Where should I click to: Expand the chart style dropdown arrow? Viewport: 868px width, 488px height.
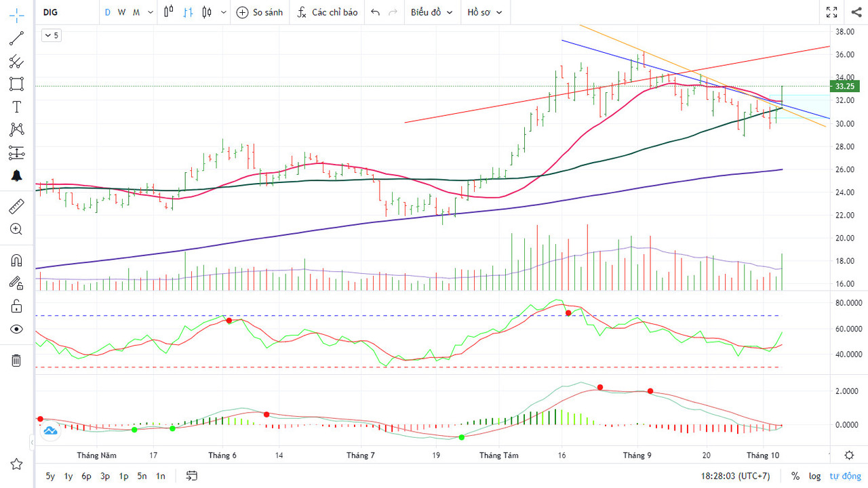click(224, 12)
